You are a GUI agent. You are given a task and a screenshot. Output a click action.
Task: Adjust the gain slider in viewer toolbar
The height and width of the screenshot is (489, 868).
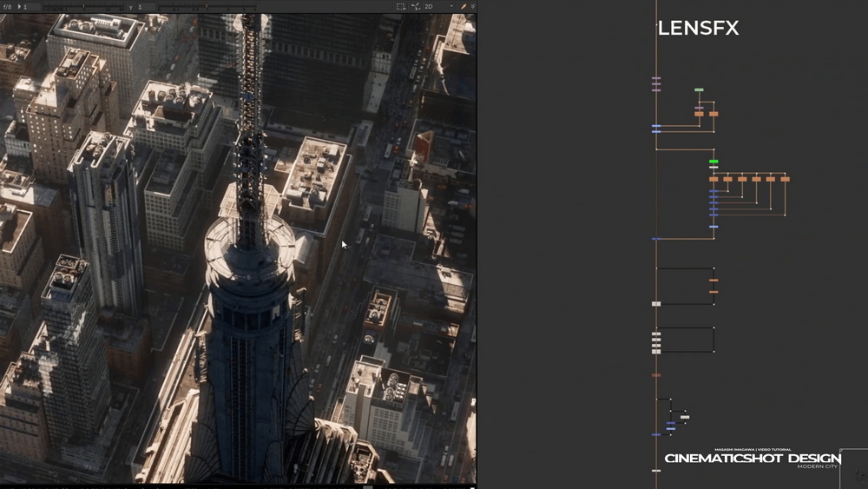(x=84, y=7)
